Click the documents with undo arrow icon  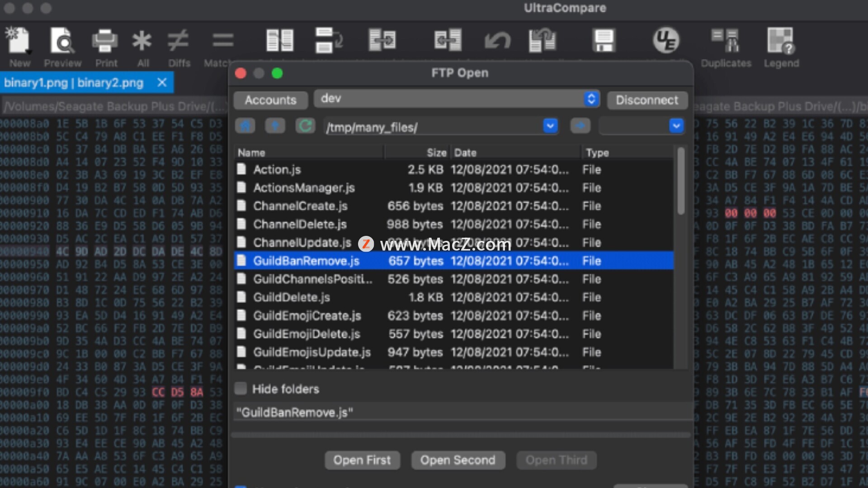542,41
